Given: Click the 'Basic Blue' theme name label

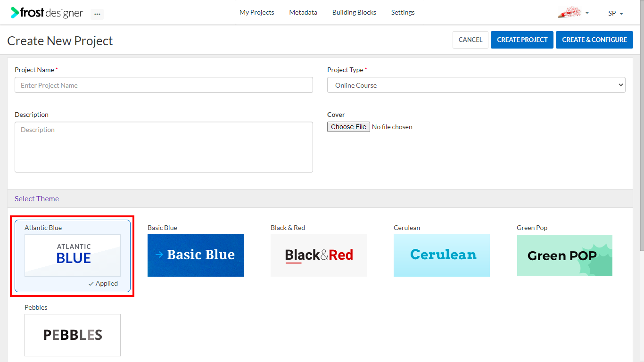Looking at the screenshot, I should [162, 228].
